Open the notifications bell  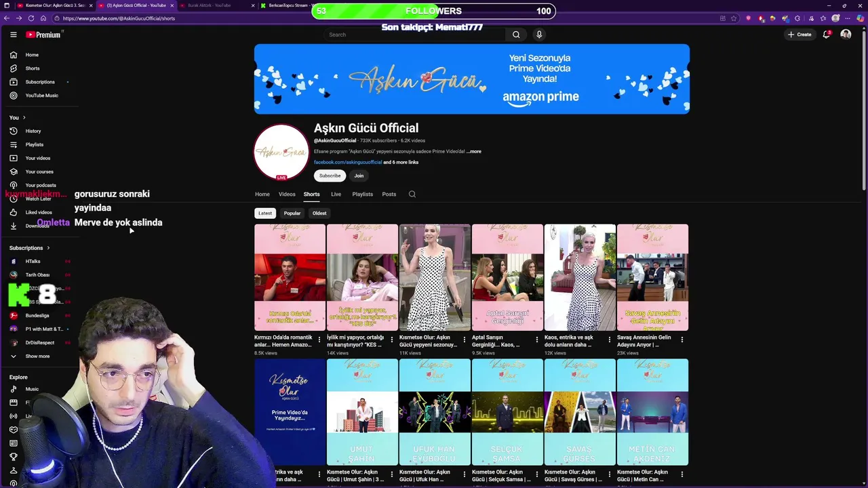click(x=827, y=35)
